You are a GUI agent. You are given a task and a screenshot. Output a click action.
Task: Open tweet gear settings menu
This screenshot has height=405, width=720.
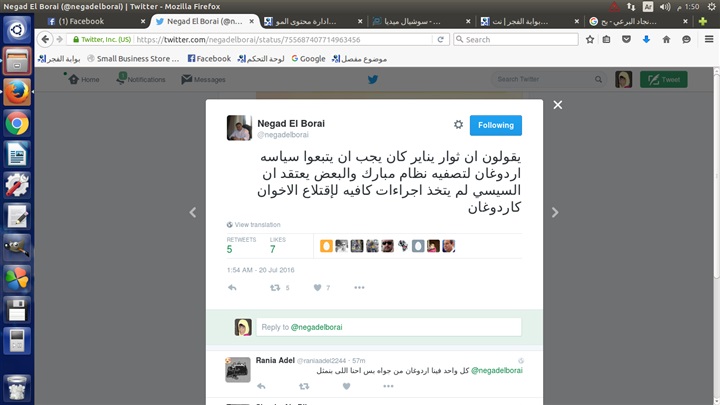pos(458,124)
